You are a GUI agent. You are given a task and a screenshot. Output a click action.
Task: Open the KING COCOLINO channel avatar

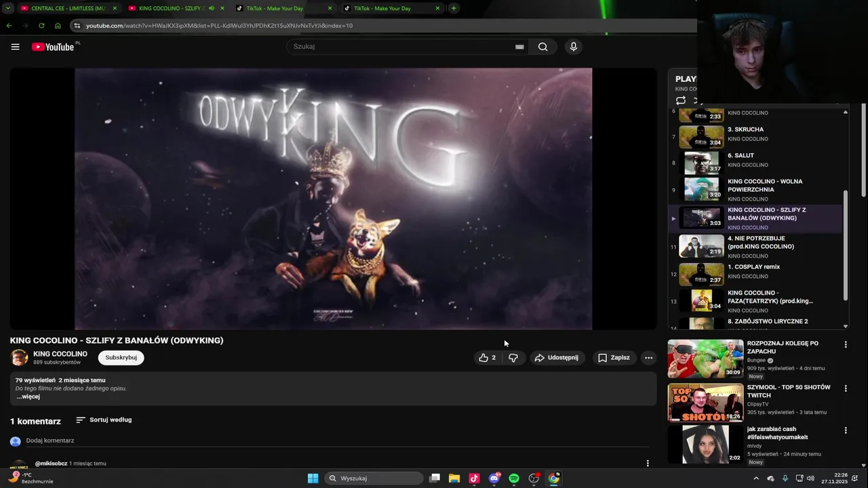click(x=19, y=358)
